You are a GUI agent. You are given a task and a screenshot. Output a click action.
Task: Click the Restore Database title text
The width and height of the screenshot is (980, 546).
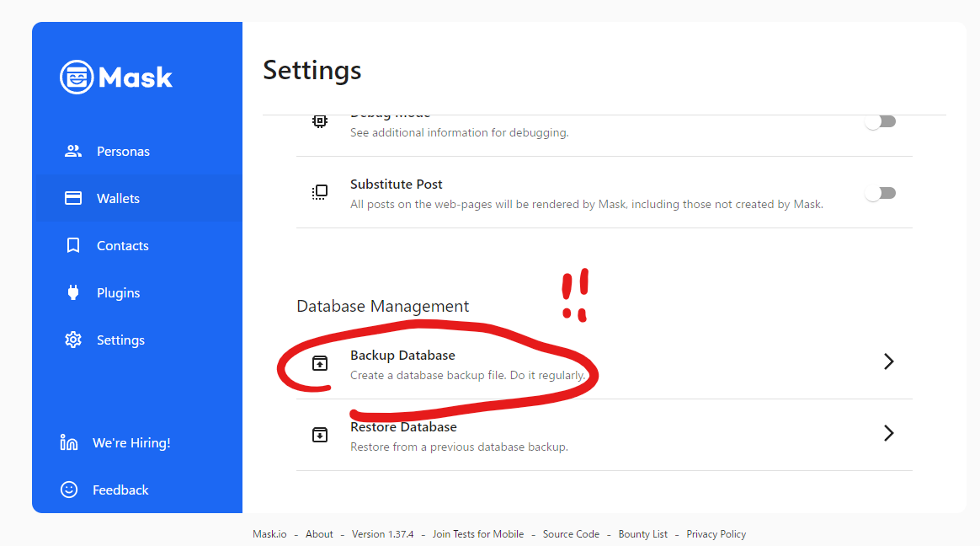click(403, 427)
